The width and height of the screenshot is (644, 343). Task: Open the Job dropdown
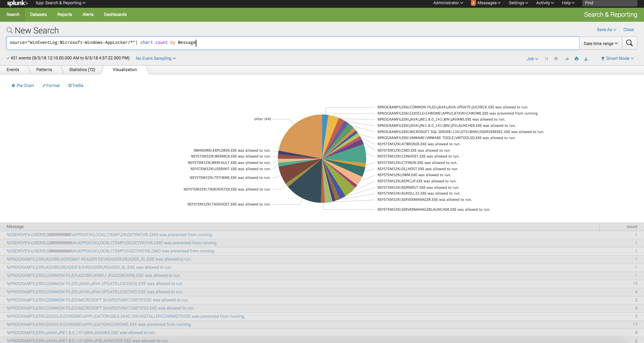pos(532,58)
